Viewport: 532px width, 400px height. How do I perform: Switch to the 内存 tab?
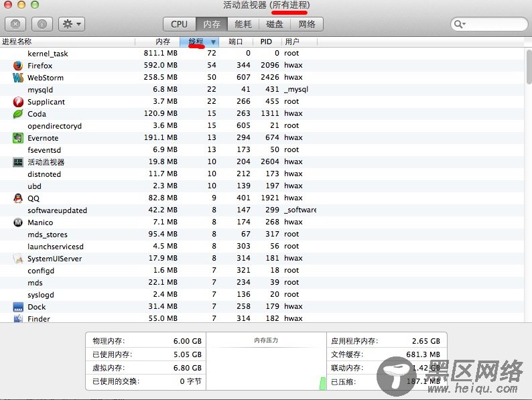point(211,24)
